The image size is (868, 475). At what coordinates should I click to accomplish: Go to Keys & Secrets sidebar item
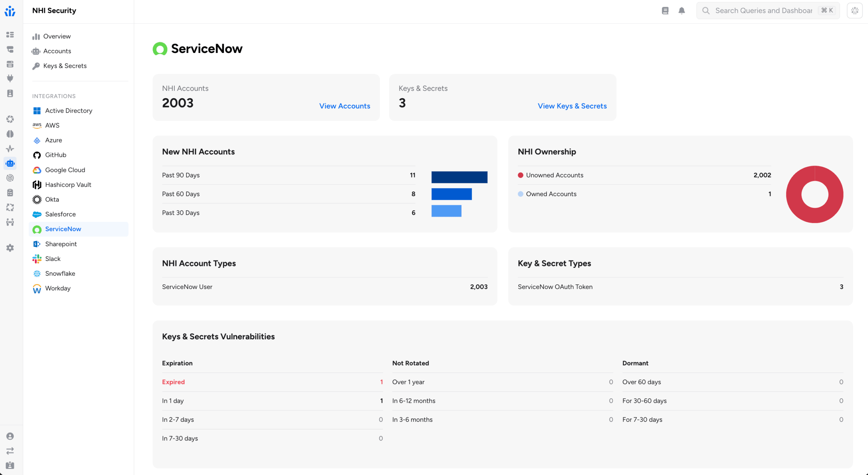[x=65, y=66]
